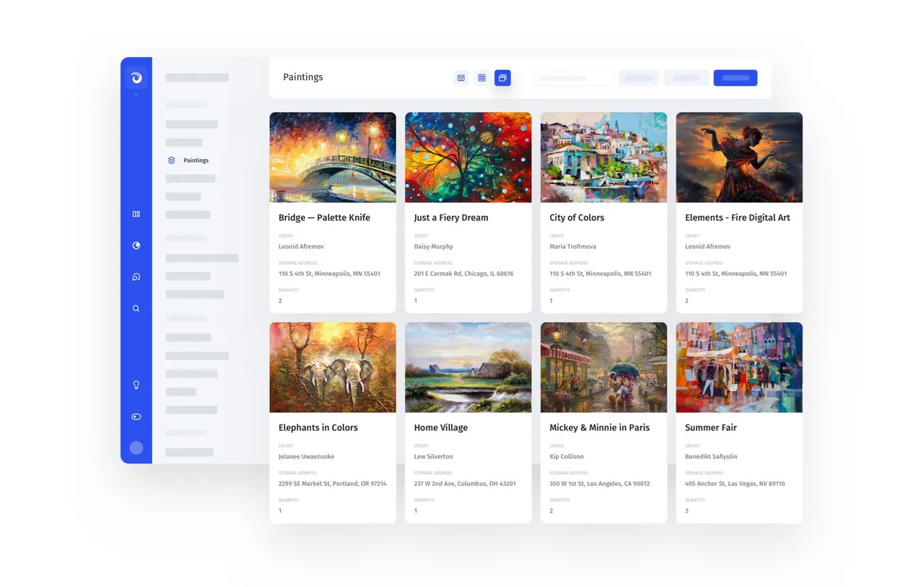924x587 pixels.
Task: Click credit name "Maria Trofimova"
Action: [572, 246]
